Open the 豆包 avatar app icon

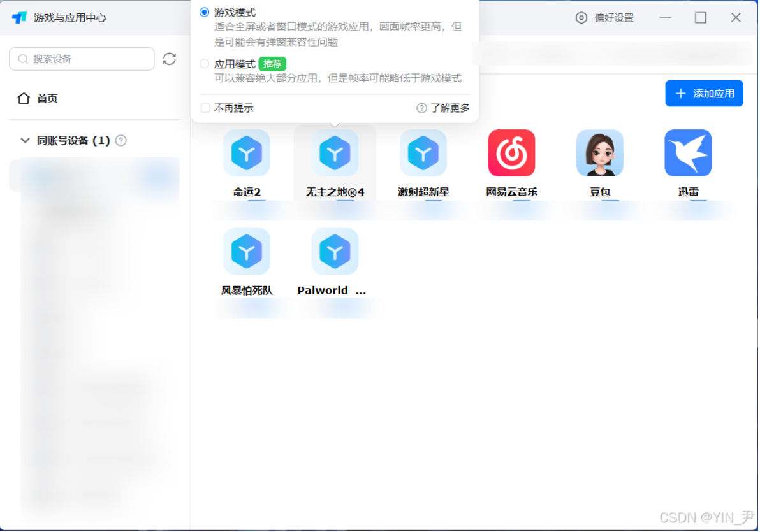tap(599, 153)
